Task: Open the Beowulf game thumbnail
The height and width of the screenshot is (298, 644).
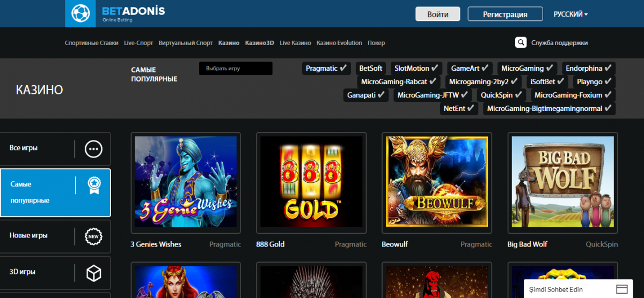Action: click(437, 182)
